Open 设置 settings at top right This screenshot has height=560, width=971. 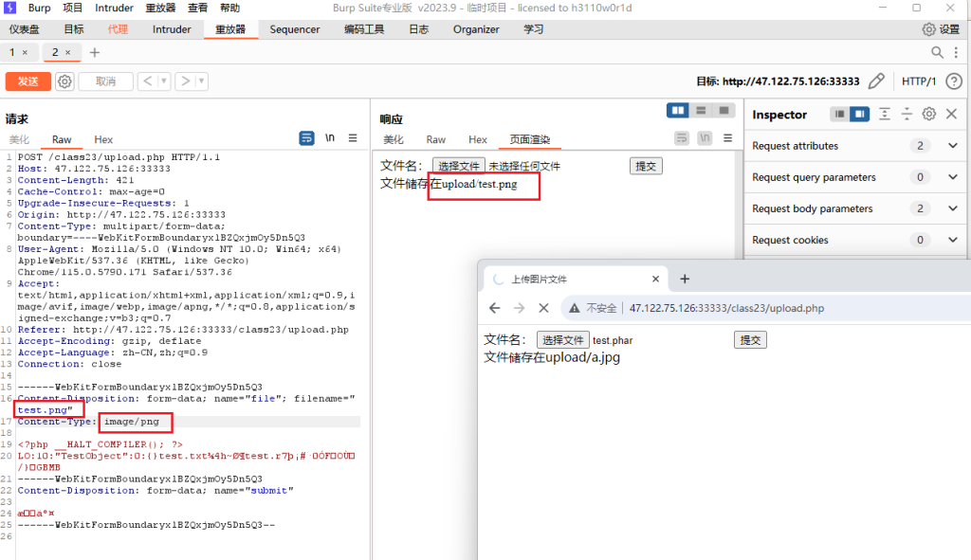(942, 29)
